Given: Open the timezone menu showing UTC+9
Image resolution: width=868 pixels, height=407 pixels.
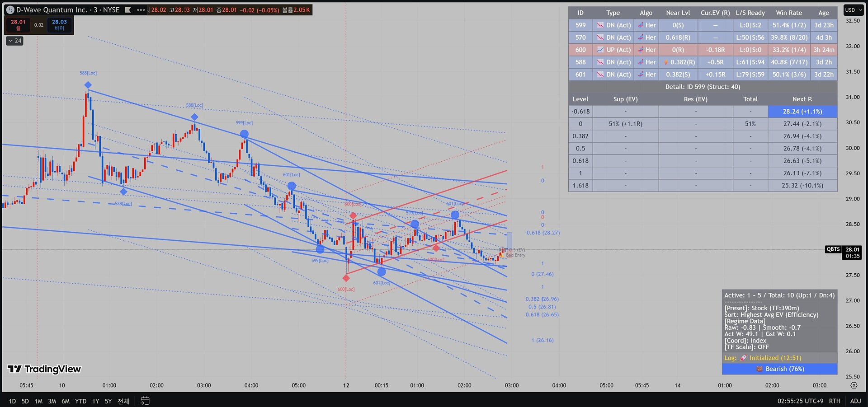Looking at the screenshot, I should (x=801, y=401).
